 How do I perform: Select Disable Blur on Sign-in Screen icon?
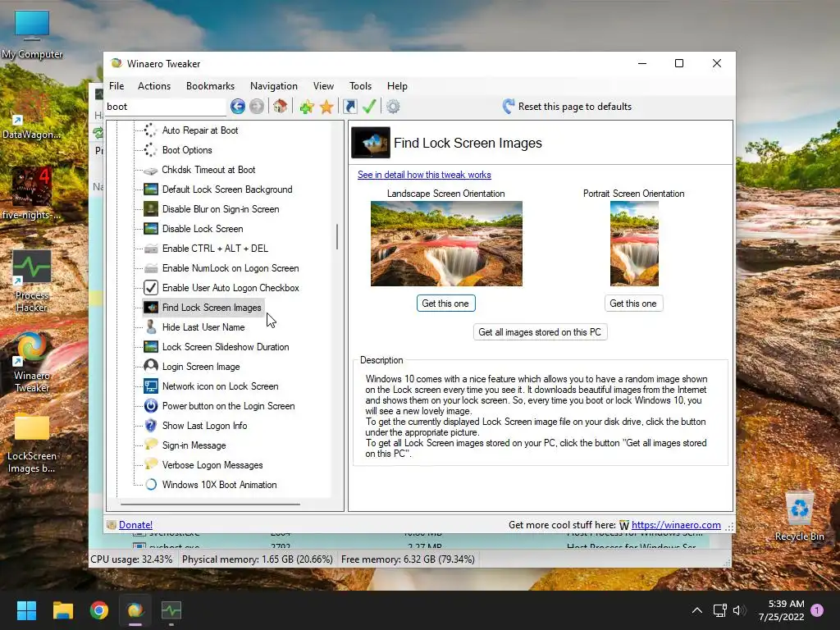(151, 209)
